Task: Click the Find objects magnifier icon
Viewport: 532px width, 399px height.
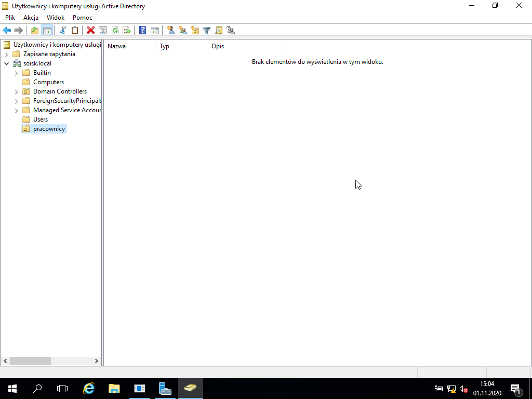Action: 219,30
